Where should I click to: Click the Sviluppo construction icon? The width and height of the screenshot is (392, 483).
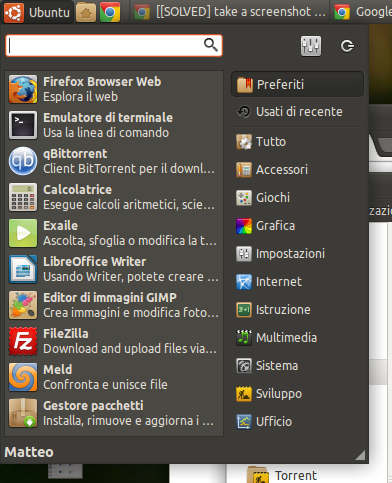pos(244,394)
